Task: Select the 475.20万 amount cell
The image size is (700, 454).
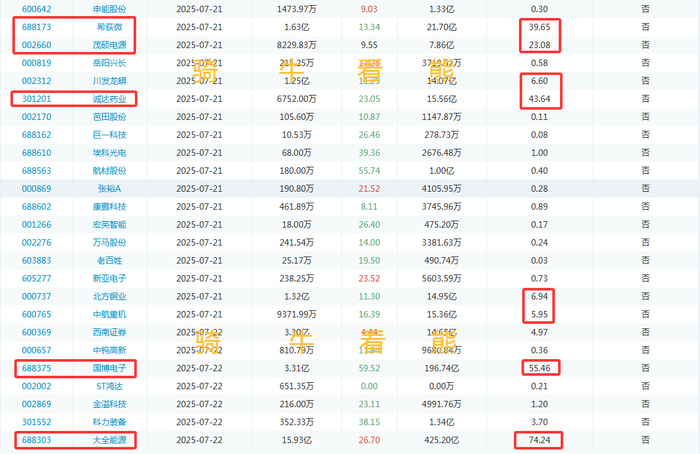Action: point(442,225)
